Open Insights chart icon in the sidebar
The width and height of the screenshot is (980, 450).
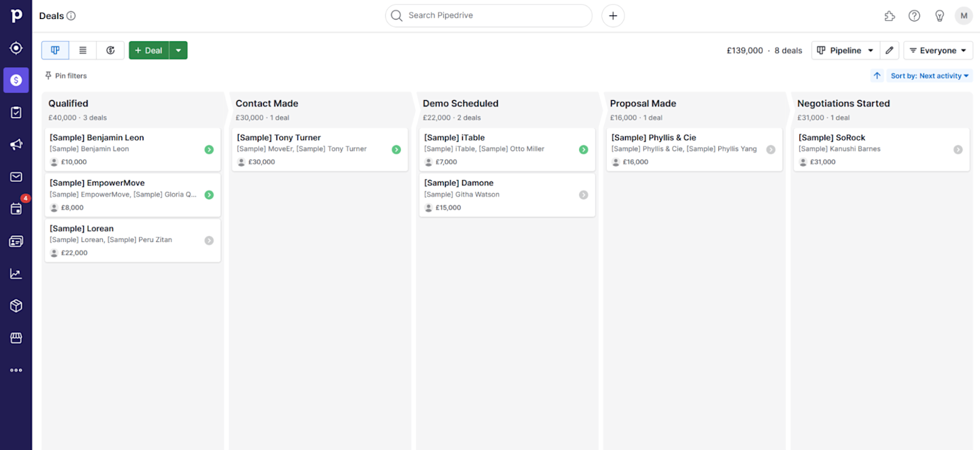click(16, 274)
